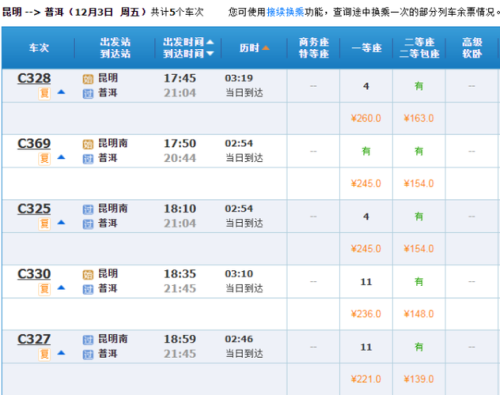
Task: Click origin station icon beside C328 昆明
Action: pos(88,79)
